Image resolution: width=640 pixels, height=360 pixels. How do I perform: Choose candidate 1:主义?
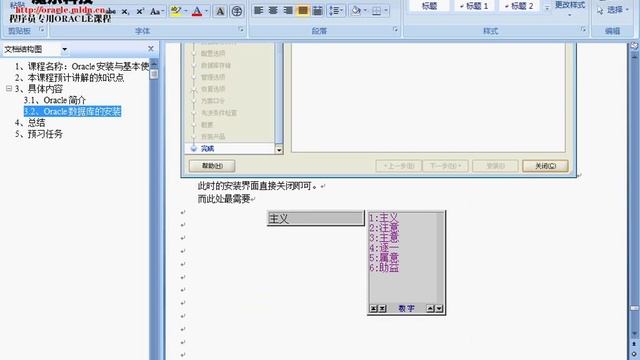pyautogui.click(x=384, y=218)
